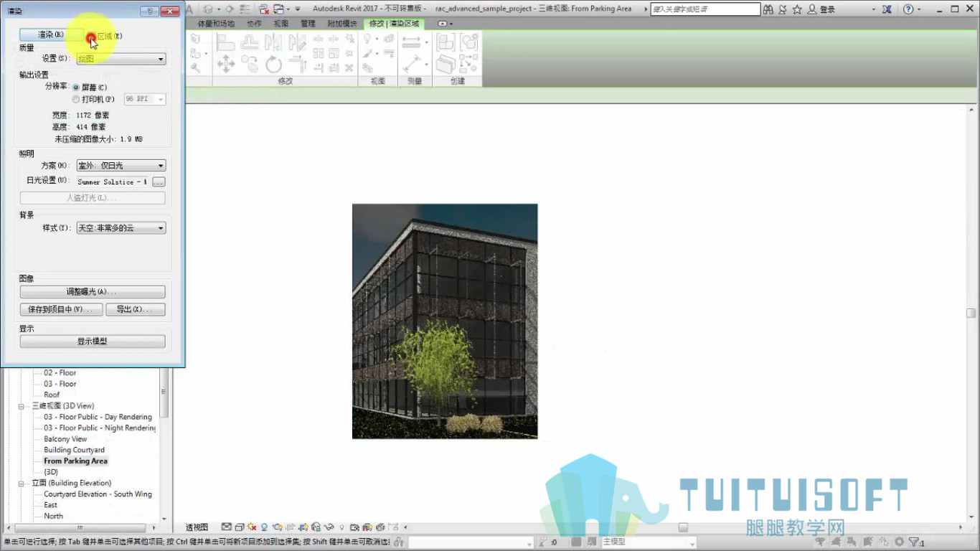Viewport: 980px width, 551px height.
Task: Toggle the 区域(E) region checkbox
Action: click(90, 36)
